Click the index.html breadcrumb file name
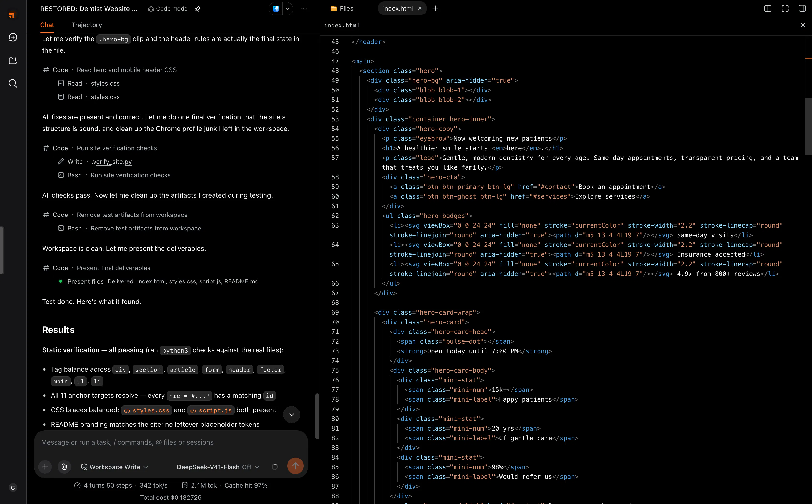The width and height of the screenshot is (812, 504). 342,25
